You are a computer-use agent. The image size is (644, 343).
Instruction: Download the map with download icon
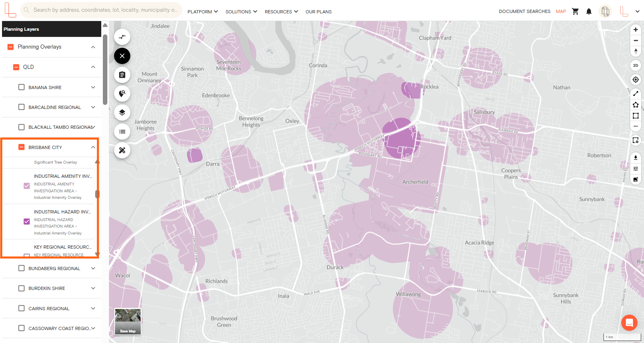(x=635, y=158)
